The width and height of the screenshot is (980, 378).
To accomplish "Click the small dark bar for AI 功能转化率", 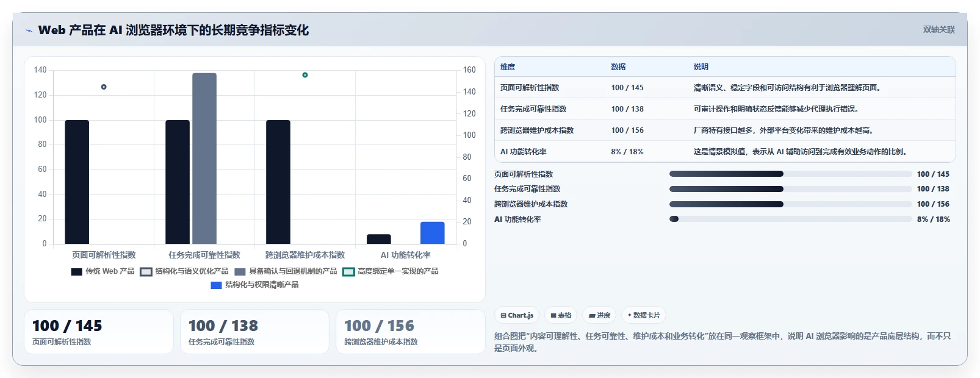I will [x=379, y=239].
